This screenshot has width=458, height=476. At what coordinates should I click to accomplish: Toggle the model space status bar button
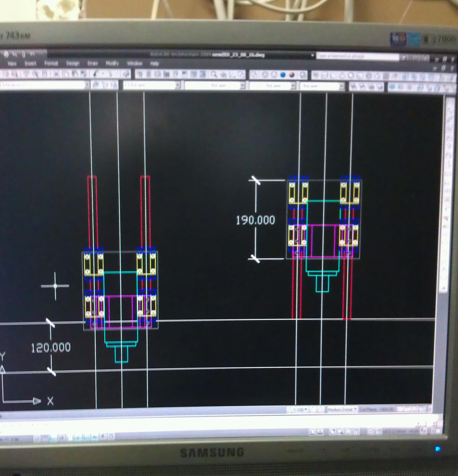click(x=312, y=431)
